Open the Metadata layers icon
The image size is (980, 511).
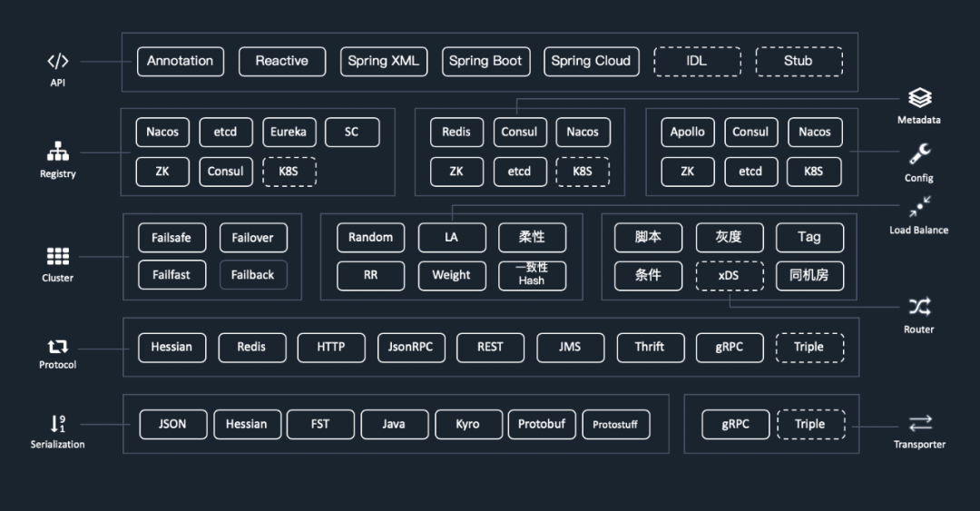tap(919, 98)
